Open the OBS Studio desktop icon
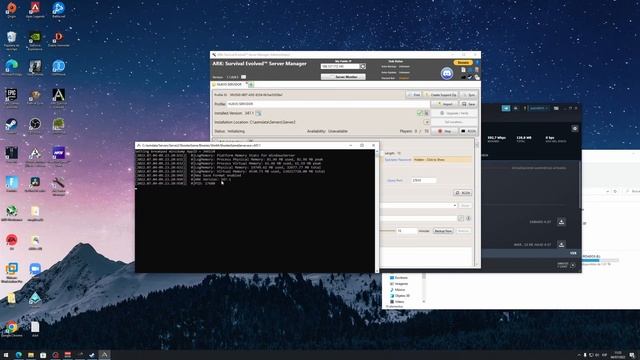Viewport: 640px width, 360px height. point(35,126)
